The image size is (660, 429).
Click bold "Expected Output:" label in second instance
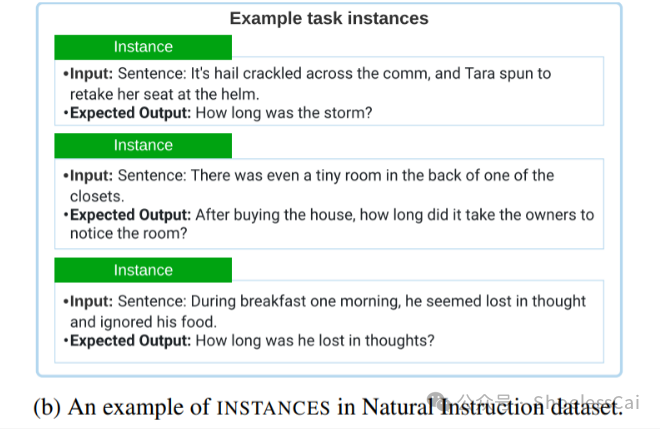127,215
